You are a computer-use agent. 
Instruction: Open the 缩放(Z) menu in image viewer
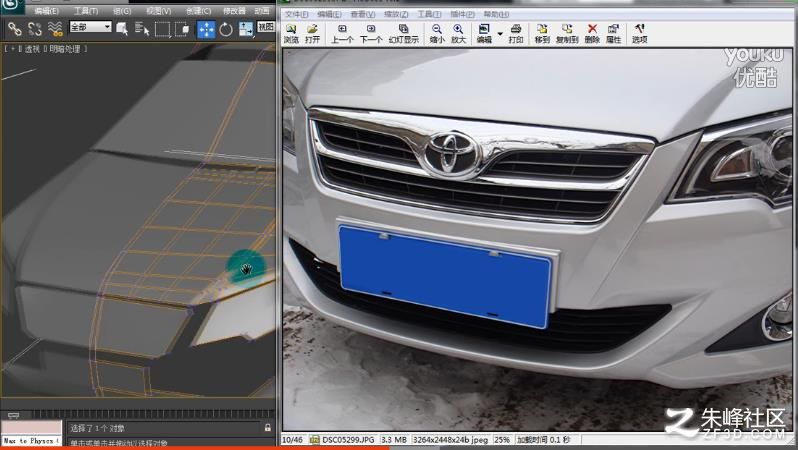[x=396, y=14]
